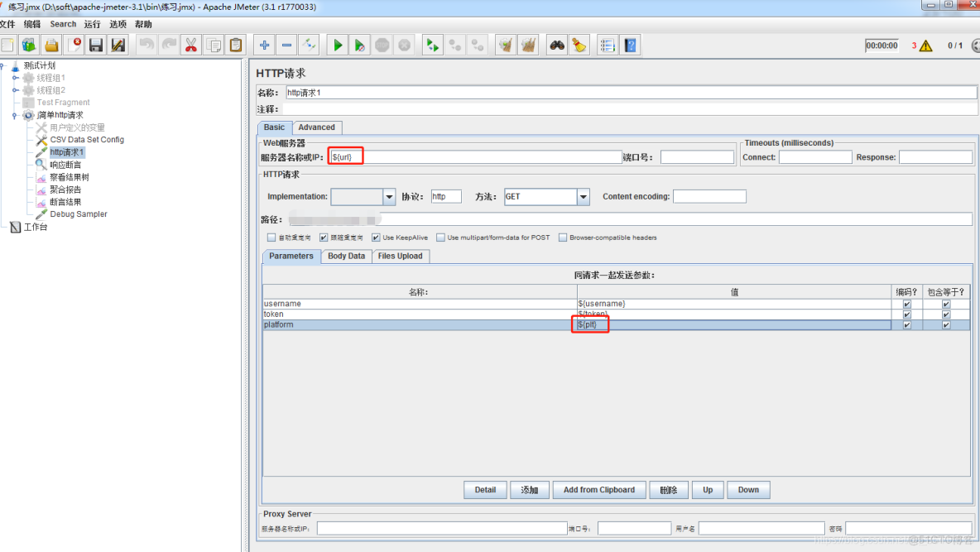The width and height of the screenshot is (980, 552).
Task: Click the Help question mark icon
Action: pos(631,46)
